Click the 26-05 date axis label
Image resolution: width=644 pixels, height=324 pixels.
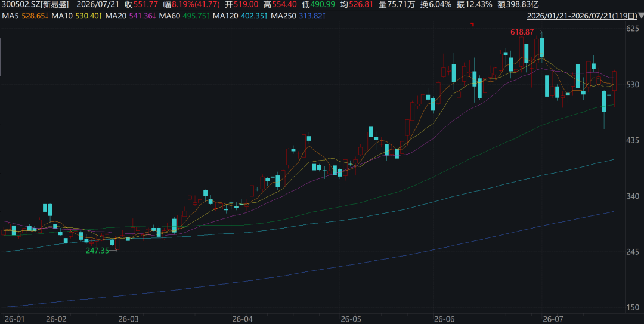point(351,319)
